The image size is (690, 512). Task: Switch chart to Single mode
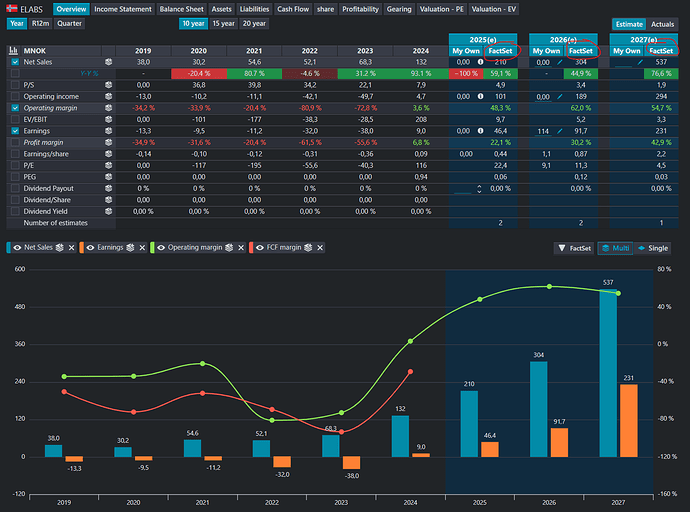654,247
